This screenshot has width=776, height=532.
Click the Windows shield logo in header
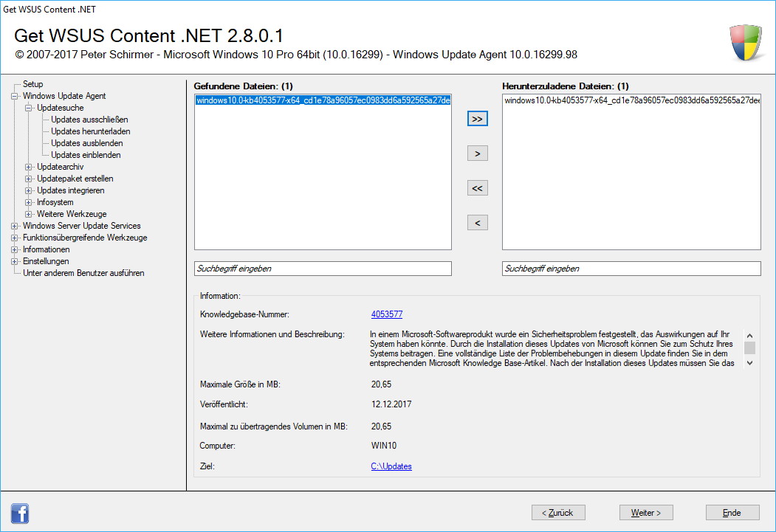point(745,43)
